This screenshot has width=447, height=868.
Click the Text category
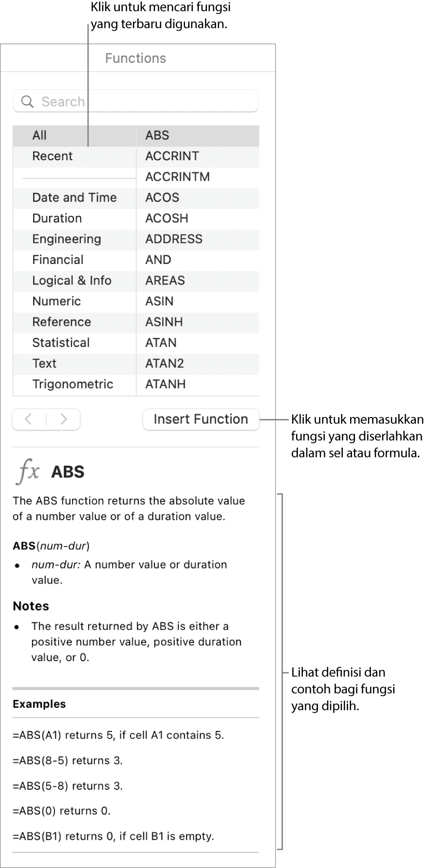[44, 363]
